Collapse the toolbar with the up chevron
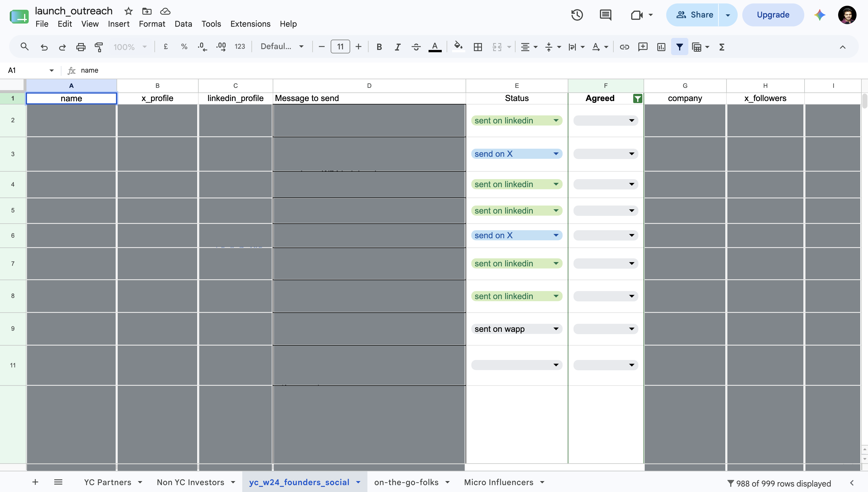This screenshot has width=868, height=492. pyautogui.click(x=843, y=47)
